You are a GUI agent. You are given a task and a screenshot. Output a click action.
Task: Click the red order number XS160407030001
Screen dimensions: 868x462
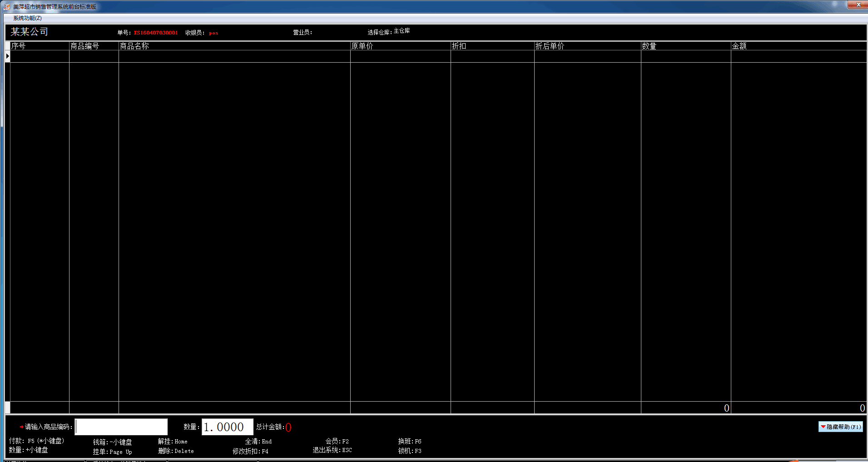[x=156, y=33]
